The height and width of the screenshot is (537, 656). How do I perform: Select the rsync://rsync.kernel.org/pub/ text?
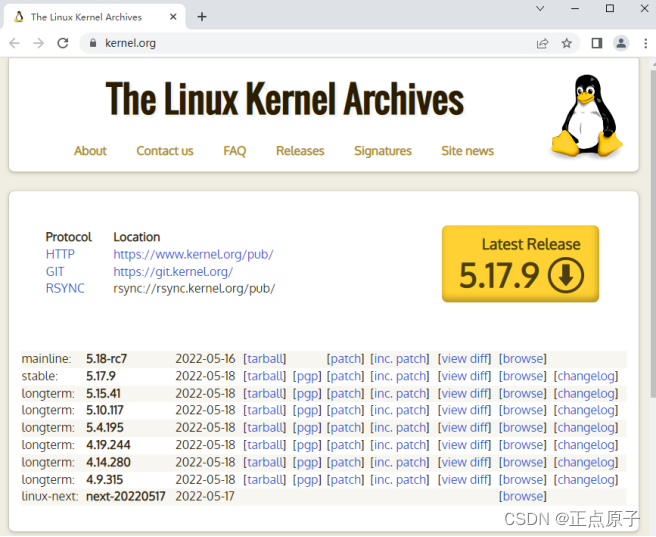tap(194, 289)
